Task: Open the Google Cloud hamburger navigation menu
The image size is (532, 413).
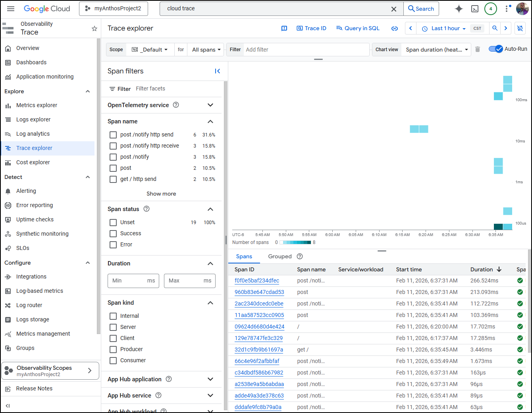Action: pos(11,9)
